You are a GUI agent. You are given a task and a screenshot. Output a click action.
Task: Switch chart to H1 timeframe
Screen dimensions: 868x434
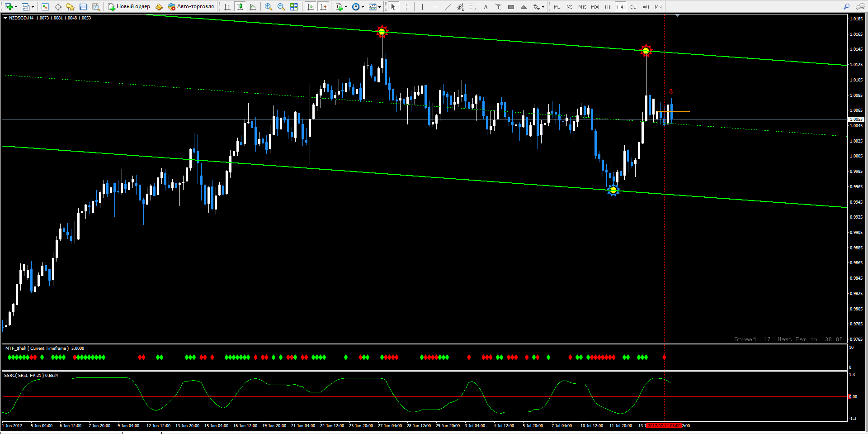608,7
